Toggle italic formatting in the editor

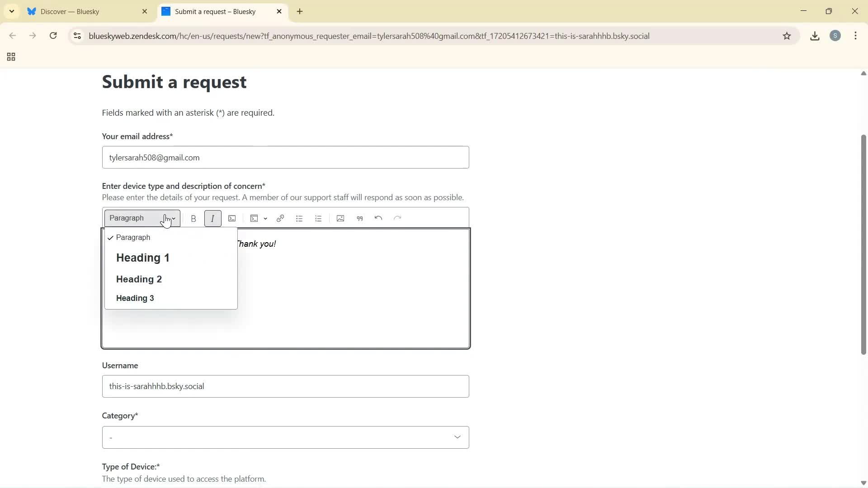(212, 218)
